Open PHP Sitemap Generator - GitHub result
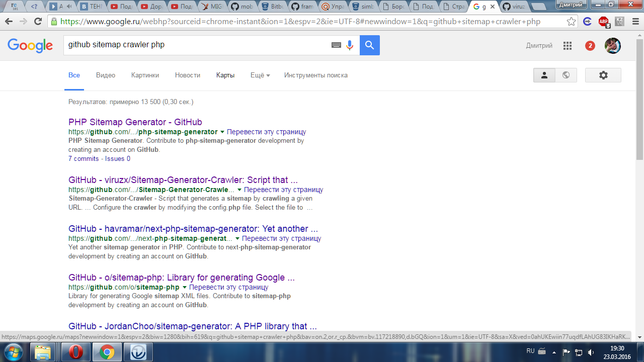Image resolution: width=644 pixels, height=362 pixels. pyautogui.click(x=135, y=122)
